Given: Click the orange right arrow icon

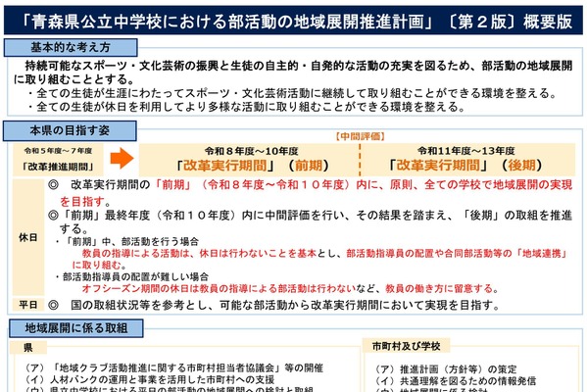Looking at the screenshot, I should click(x=122, y=159).
